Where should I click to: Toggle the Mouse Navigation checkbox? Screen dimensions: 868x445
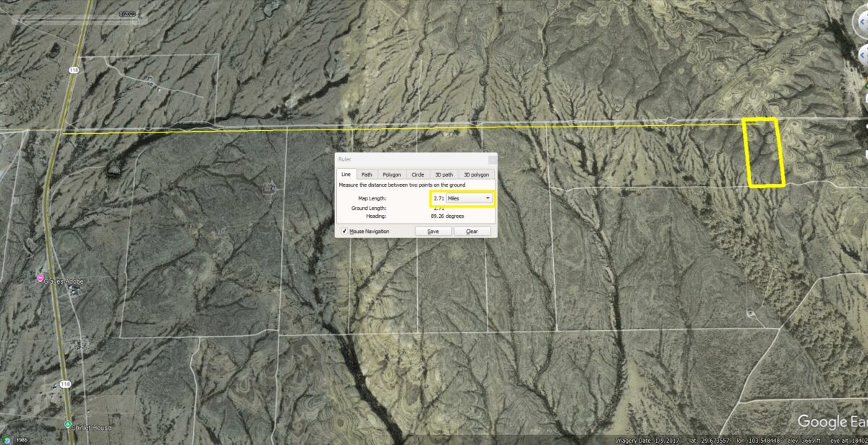pos(344,232)
